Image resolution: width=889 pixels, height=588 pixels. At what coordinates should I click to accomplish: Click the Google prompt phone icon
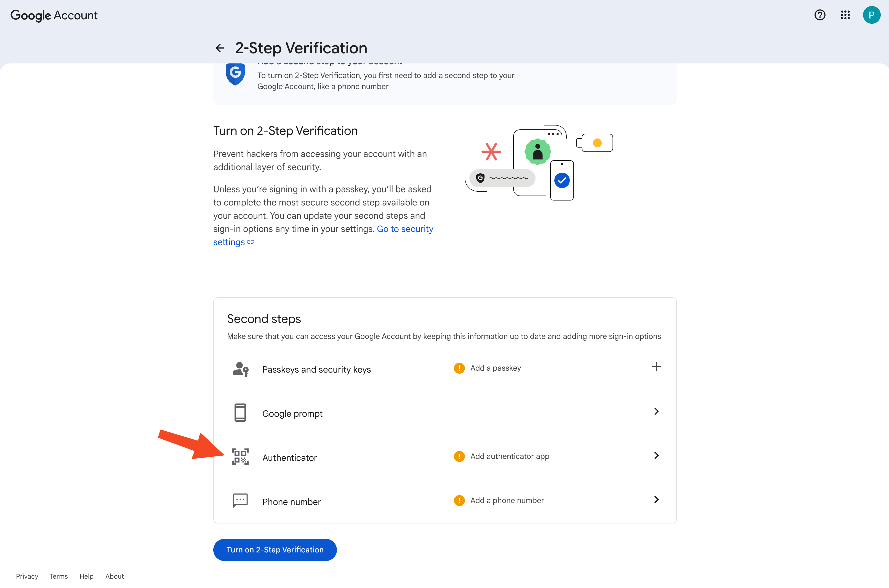[240, 413]
